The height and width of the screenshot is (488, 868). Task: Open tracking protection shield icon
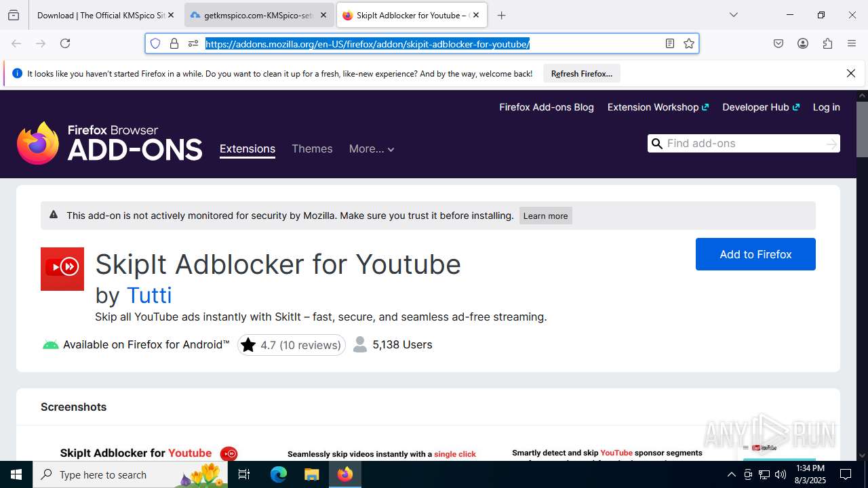pos(155,43)
